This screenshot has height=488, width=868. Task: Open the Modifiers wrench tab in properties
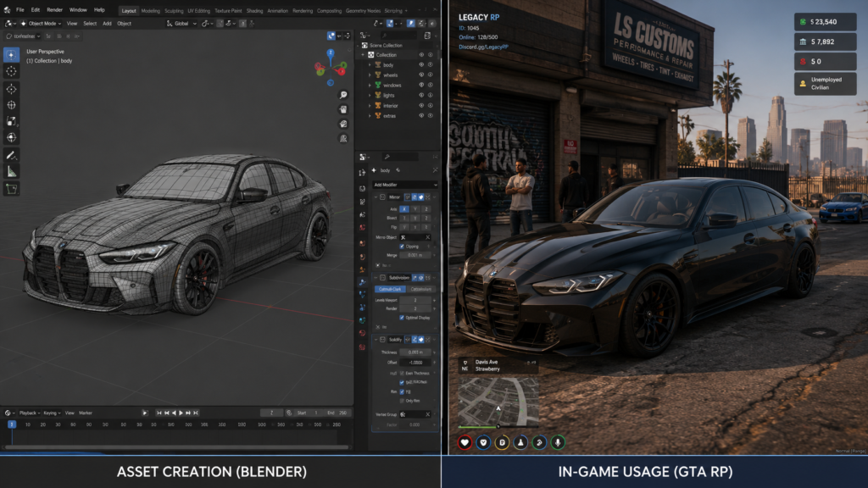tap(362, 282)
